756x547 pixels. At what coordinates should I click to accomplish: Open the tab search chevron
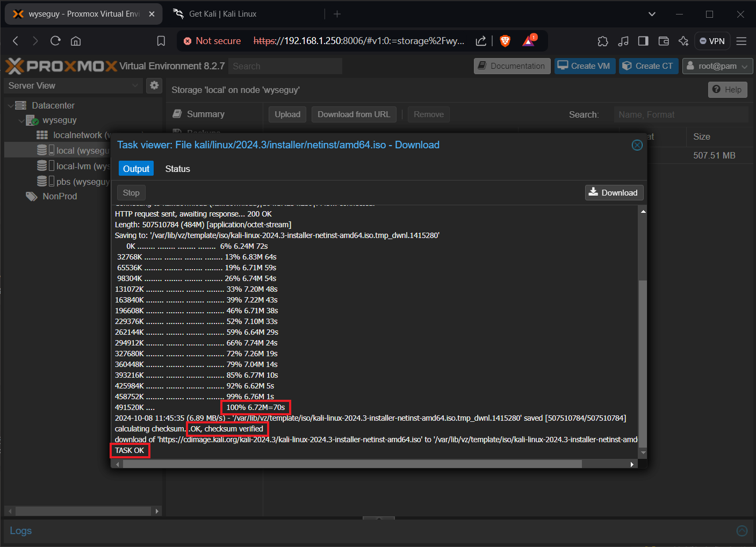[x=652, y=14]
